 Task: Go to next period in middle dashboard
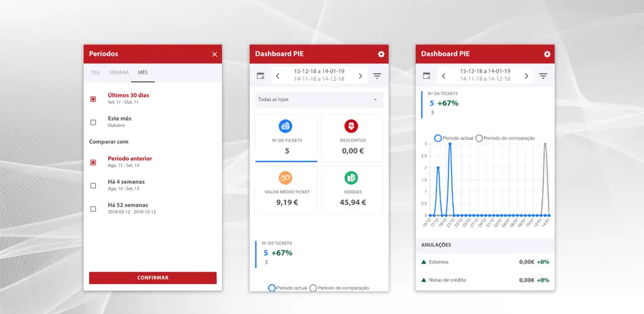click(360, 76)
